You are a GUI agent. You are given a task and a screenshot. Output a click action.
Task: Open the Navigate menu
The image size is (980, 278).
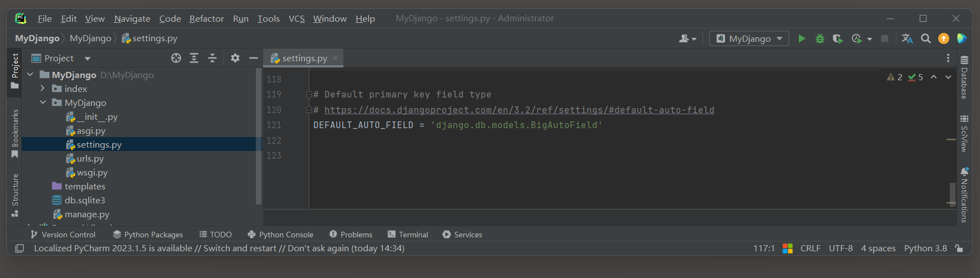coord(132,18)
